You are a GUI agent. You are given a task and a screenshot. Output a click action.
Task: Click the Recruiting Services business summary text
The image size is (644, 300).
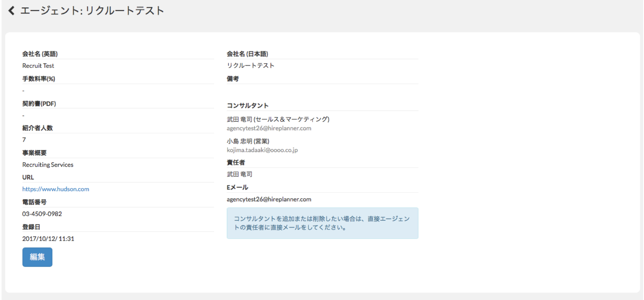[48, 164]
